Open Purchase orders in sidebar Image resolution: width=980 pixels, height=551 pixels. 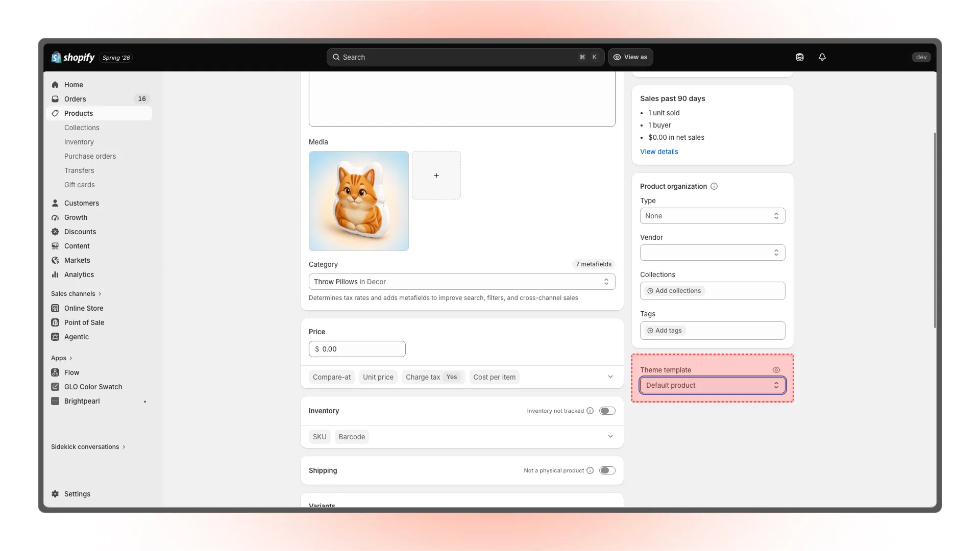point(90,156)
